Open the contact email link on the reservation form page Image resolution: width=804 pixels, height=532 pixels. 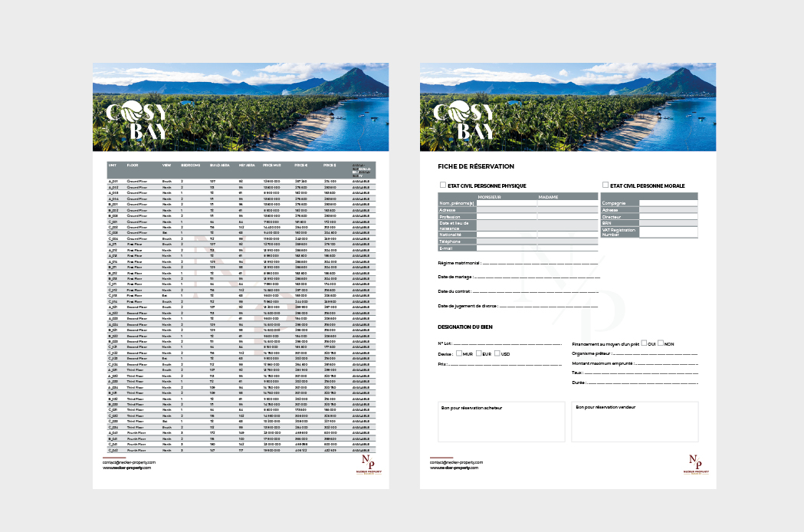[456, 462]
